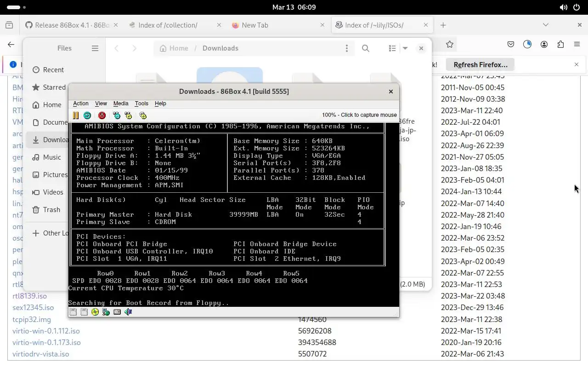The image size is (588, 368).
Task: Open the tcpip32.img link
Action: pos(32,319)
